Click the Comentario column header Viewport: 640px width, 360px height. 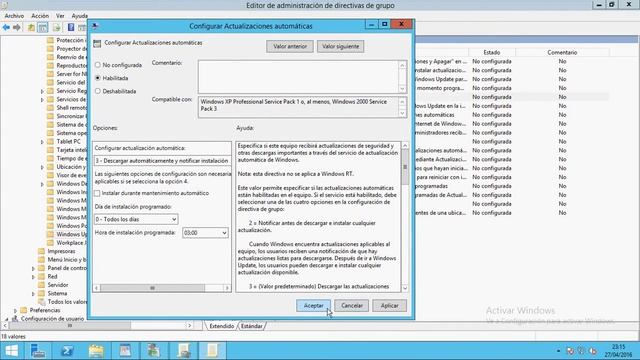562,52
